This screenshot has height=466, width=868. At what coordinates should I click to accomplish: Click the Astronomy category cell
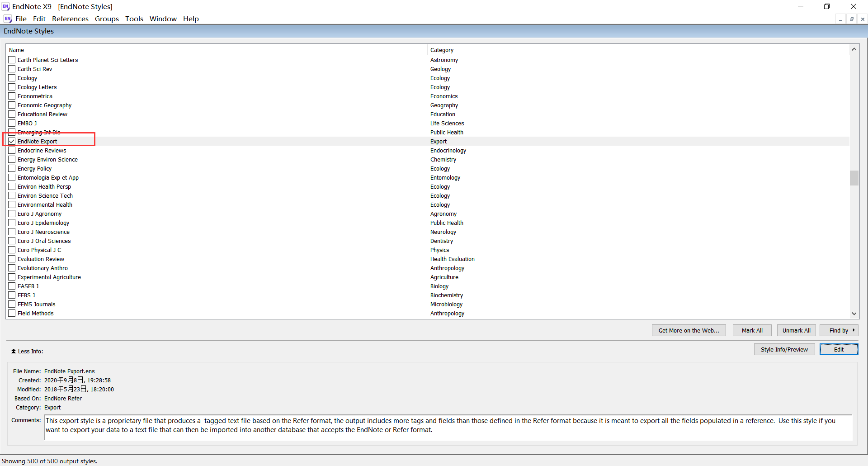click(444, 60)
